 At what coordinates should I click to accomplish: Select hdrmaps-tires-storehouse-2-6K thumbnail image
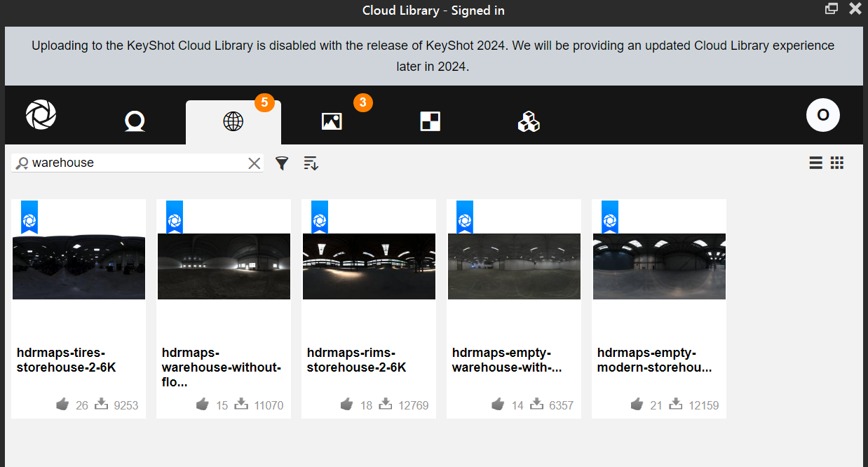[x=79, y=266]
